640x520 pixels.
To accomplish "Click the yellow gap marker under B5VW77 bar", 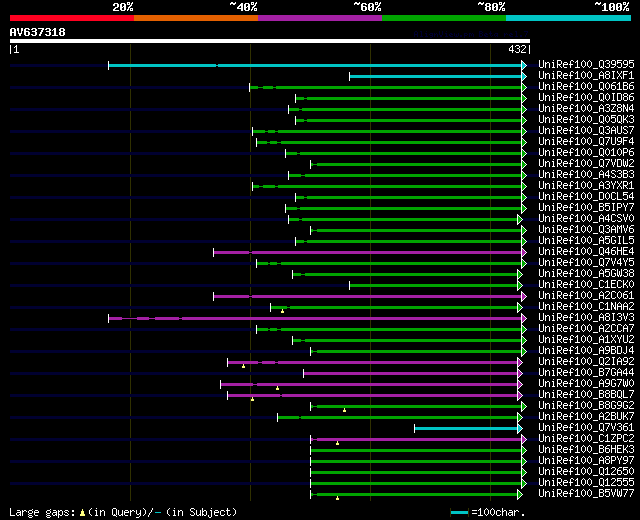I will (x=337, y=498).
